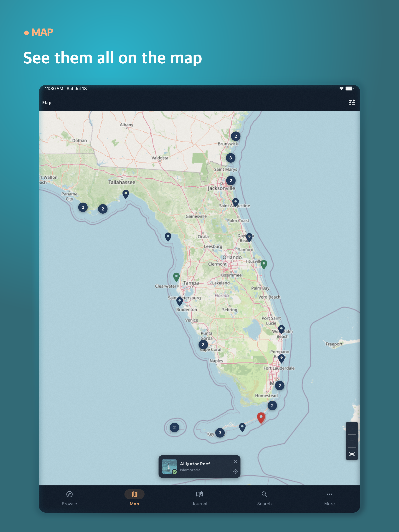Tap the green pin near Titusville
Viewport: 399px width, 532px height.
pos(264,264)
